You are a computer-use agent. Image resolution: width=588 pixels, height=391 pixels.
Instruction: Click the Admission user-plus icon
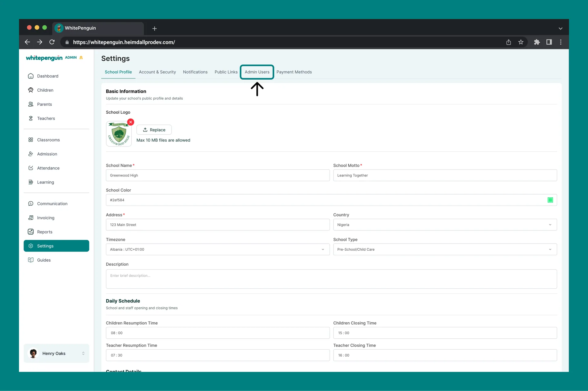click(x=31, y=154)
